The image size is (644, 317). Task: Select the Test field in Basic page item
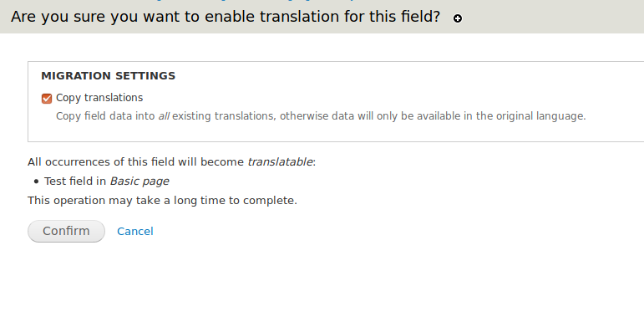(106, 182)
